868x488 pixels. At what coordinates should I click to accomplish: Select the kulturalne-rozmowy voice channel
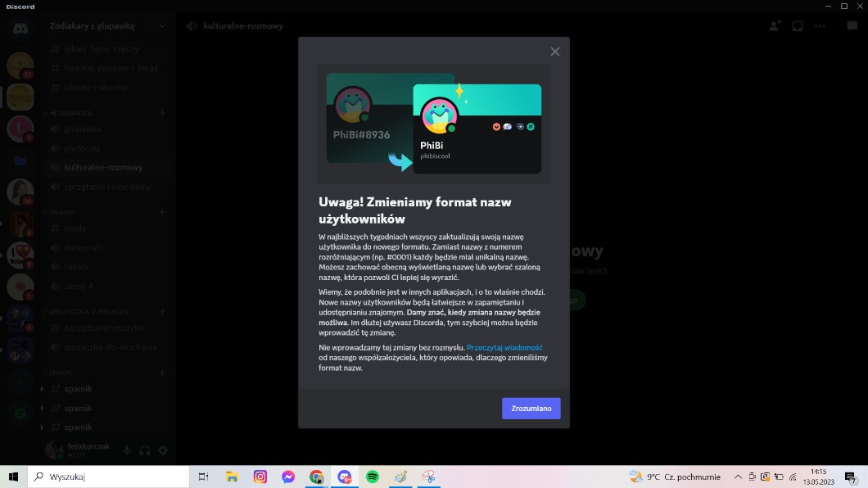tap(103, 168)
